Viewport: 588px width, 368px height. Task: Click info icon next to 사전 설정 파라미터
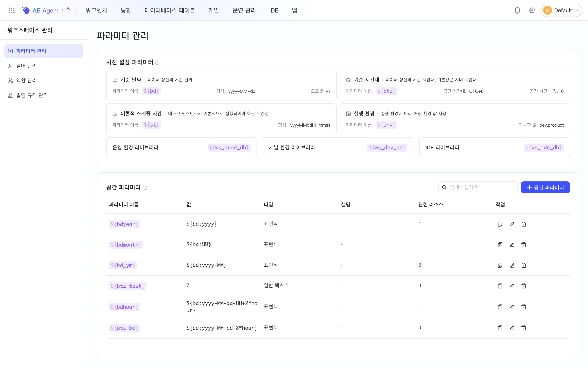coord(157,63)
